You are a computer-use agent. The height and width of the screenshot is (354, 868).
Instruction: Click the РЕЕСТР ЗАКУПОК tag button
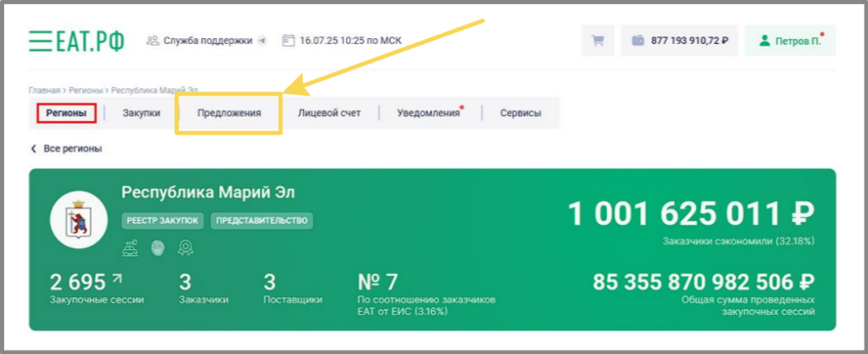(164, 220)
